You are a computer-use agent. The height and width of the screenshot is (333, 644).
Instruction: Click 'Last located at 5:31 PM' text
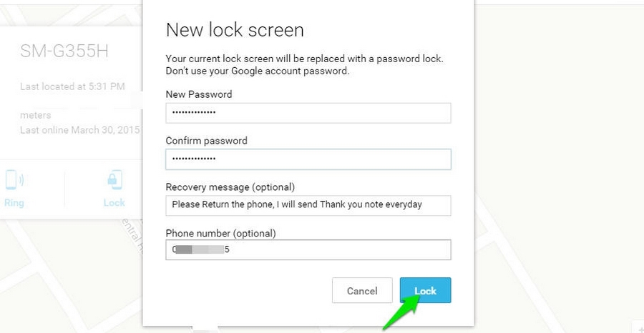72,86
